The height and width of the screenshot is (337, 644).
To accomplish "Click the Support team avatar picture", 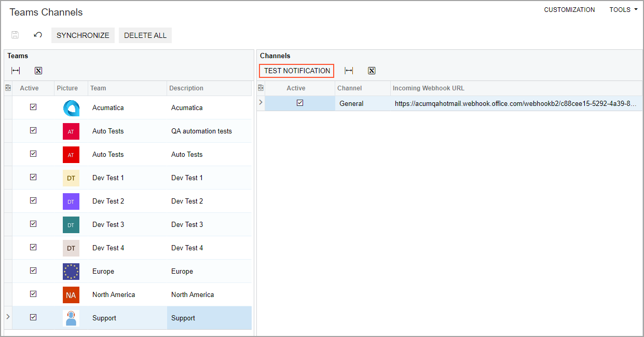I will pos(71,318).
